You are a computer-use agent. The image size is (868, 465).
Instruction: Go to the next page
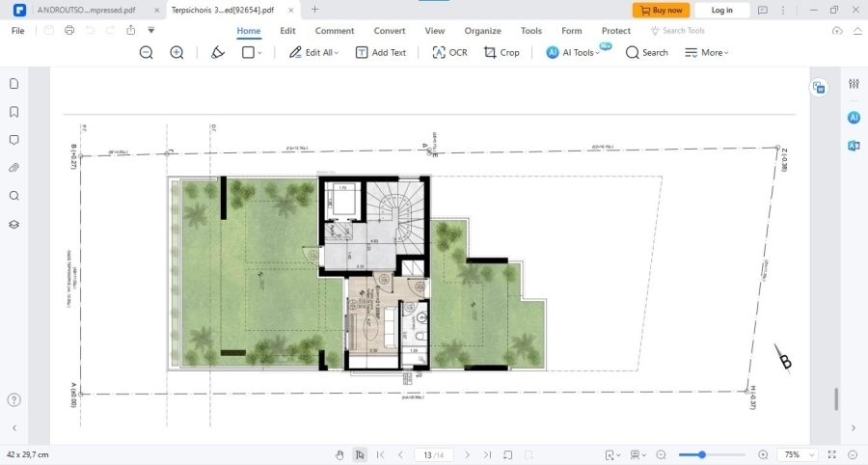click(x=467, y=455)
